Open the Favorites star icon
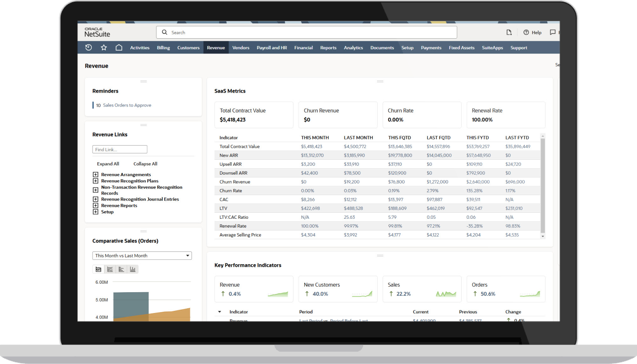Viewport: 637px width, 364px height. [x=104, y=47]
